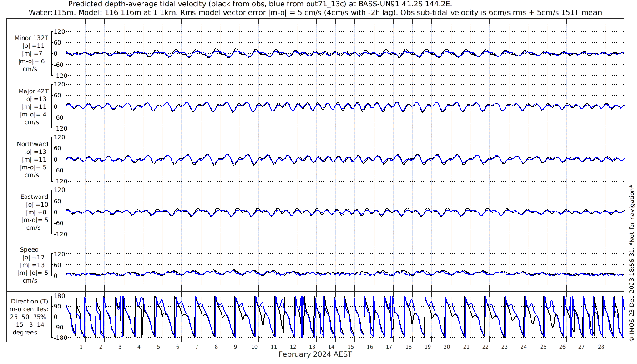
Task: Click '|m|-|o|= 5' in the Speed panel
Action: coord(33,273)
